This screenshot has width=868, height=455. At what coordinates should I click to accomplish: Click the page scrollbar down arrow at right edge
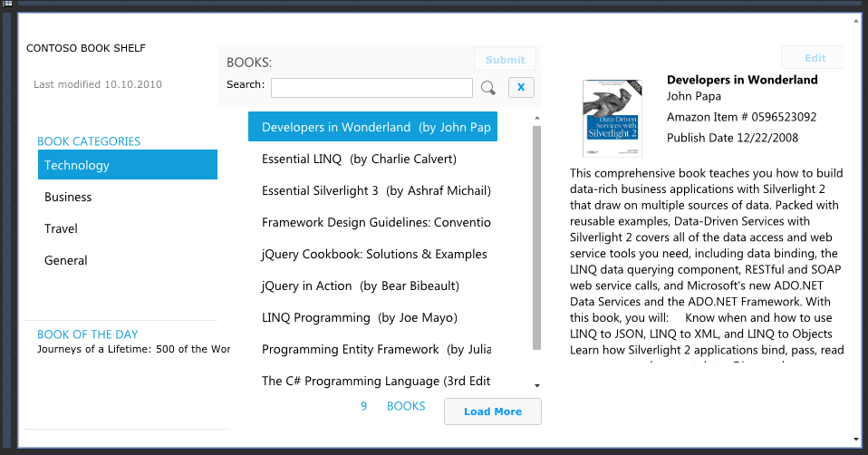(x=856, y=440)
